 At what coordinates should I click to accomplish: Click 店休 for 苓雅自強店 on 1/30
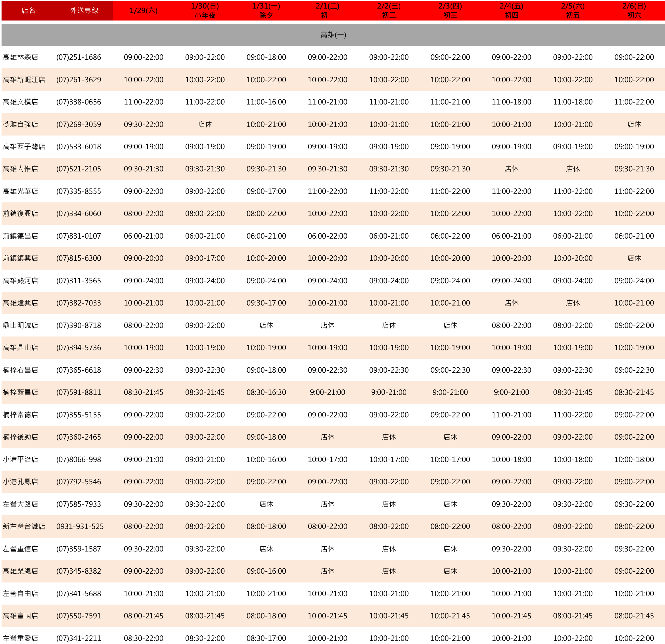click(x=205, y=124)
